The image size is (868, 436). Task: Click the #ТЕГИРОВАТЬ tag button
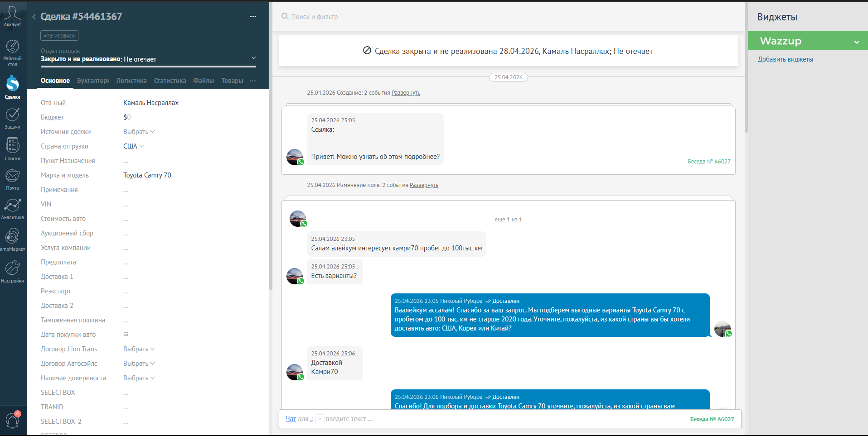tap(59, 36)
